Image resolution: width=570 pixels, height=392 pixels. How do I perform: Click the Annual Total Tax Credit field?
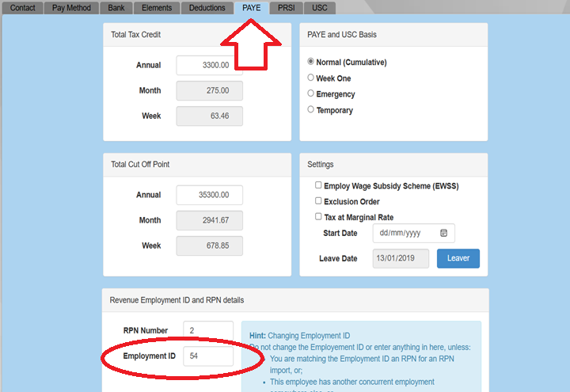209,66
